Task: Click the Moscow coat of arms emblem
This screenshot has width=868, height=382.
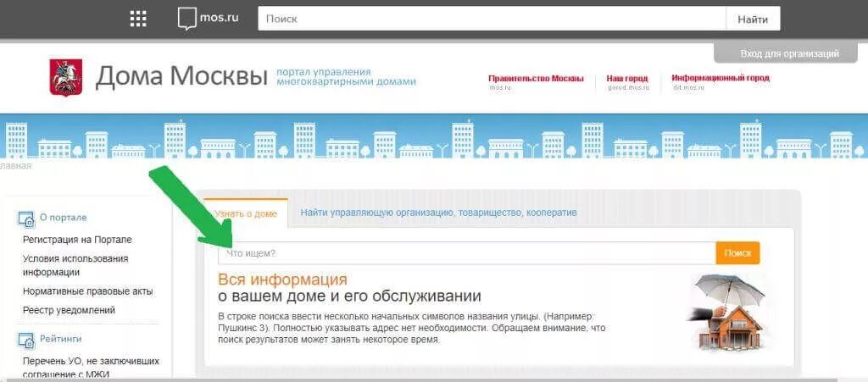Action: point(66,77)
